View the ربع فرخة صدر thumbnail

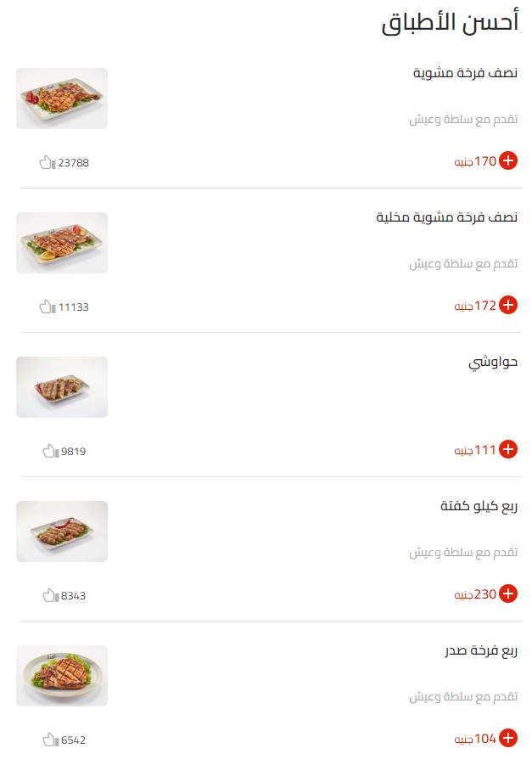pyautogui.click(x=62, y=676)
